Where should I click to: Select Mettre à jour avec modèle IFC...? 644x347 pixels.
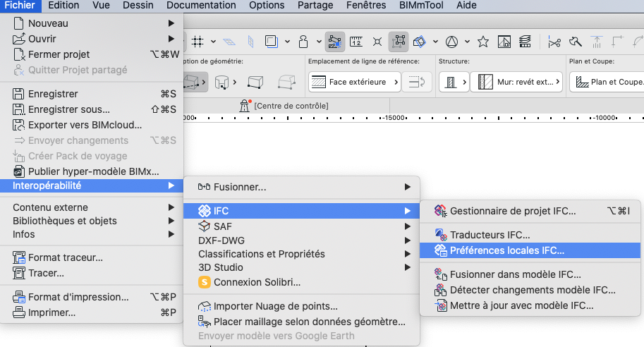[x=530, y=305]
